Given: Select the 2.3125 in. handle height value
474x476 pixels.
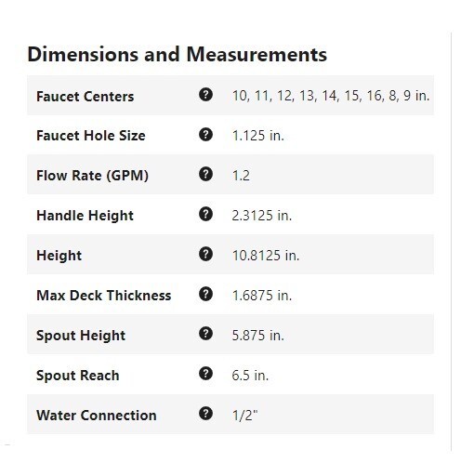Looking at the screenshot, I should (262, 216).
